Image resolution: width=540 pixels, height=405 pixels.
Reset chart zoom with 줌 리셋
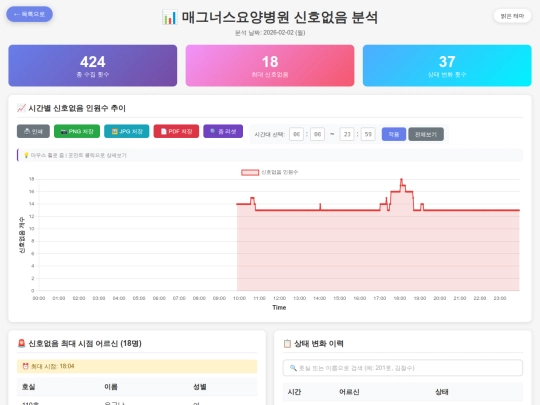pyautogui.click(x=223, y=131)
